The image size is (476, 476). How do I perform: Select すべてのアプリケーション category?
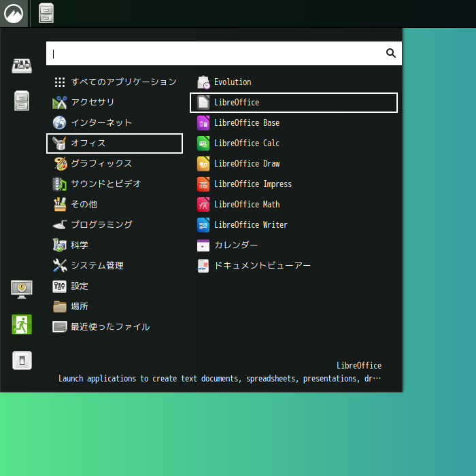click(x=123, y=82)
